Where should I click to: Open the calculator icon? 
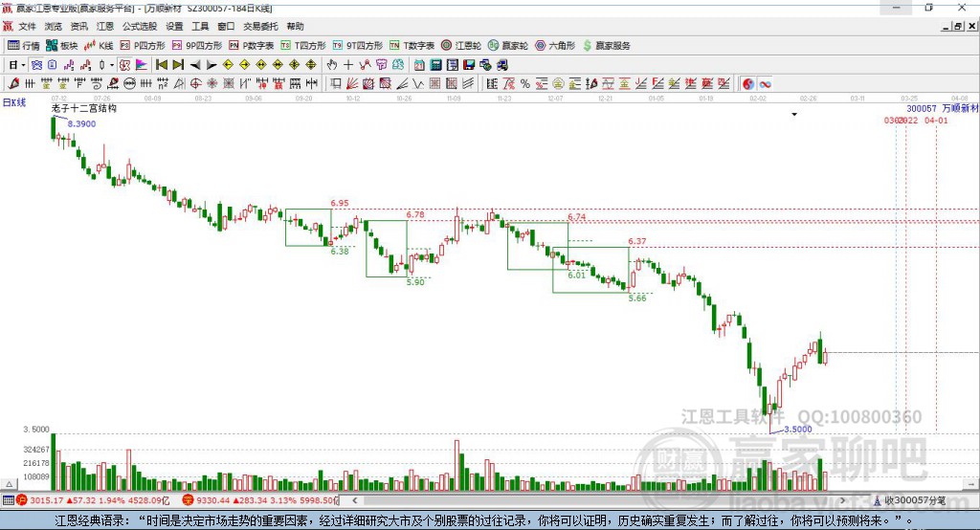[435, 65]
